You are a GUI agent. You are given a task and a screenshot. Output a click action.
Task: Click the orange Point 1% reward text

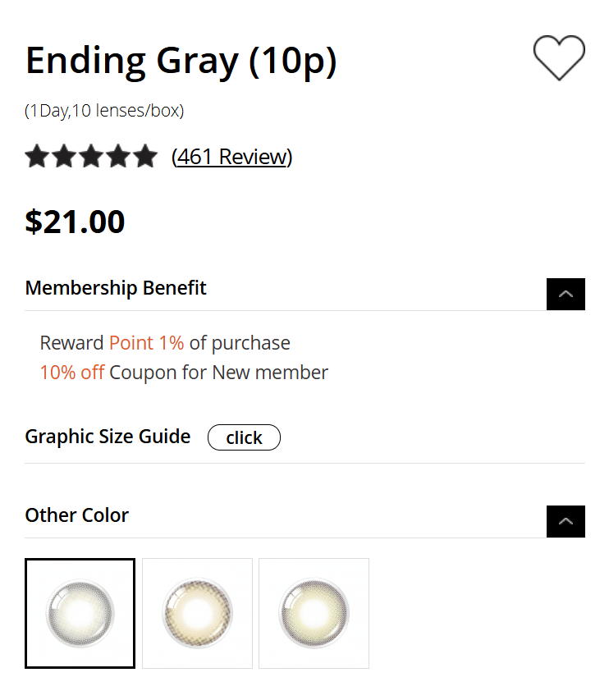click(x=146, y=342)
